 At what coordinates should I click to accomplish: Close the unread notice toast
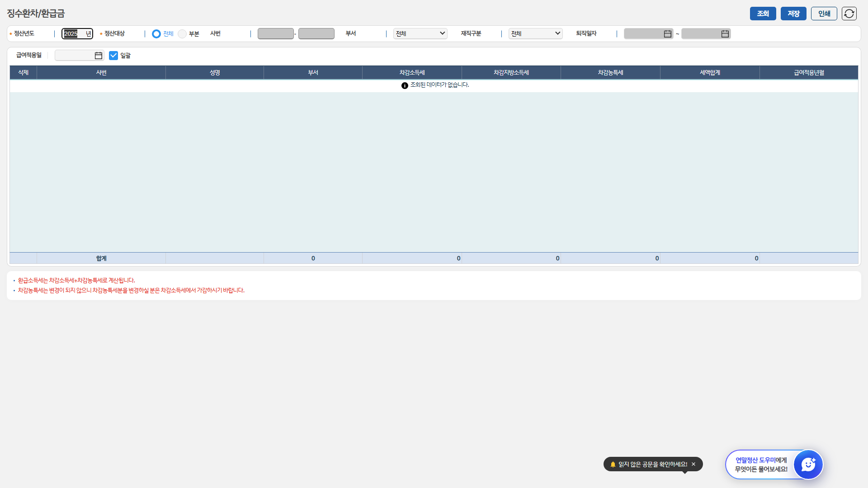click(x=693, y=464)
